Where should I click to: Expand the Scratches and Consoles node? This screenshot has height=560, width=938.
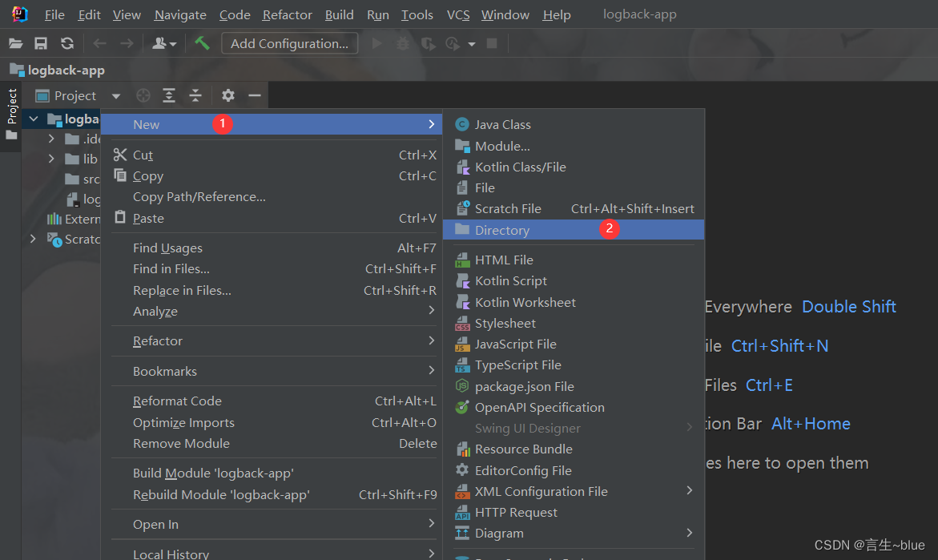(x=32, y=239)
